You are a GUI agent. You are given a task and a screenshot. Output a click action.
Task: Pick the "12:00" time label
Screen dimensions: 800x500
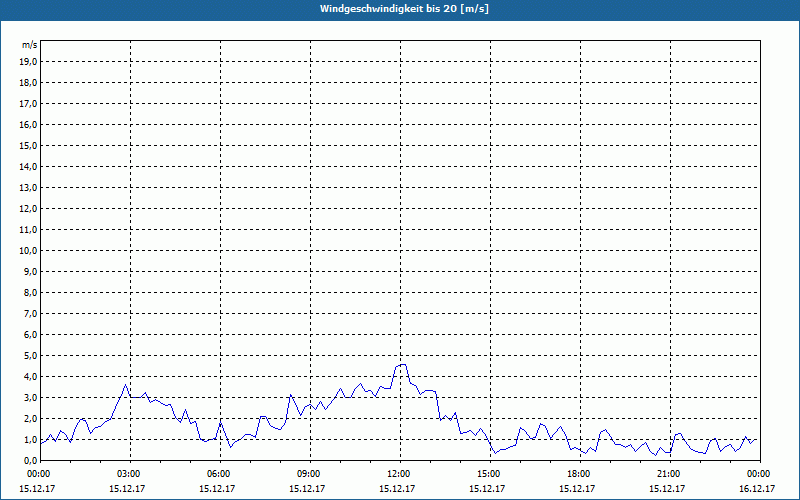400,474
